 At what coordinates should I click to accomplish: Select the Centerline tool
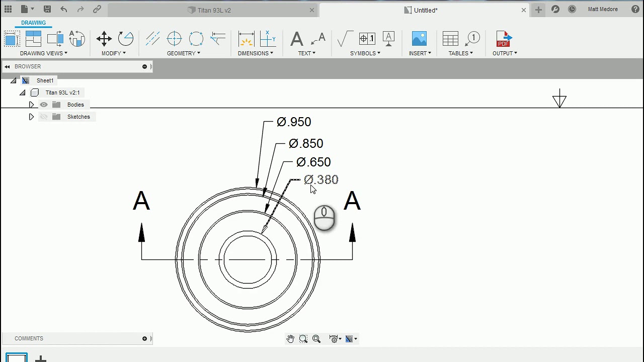click(152, 39)
